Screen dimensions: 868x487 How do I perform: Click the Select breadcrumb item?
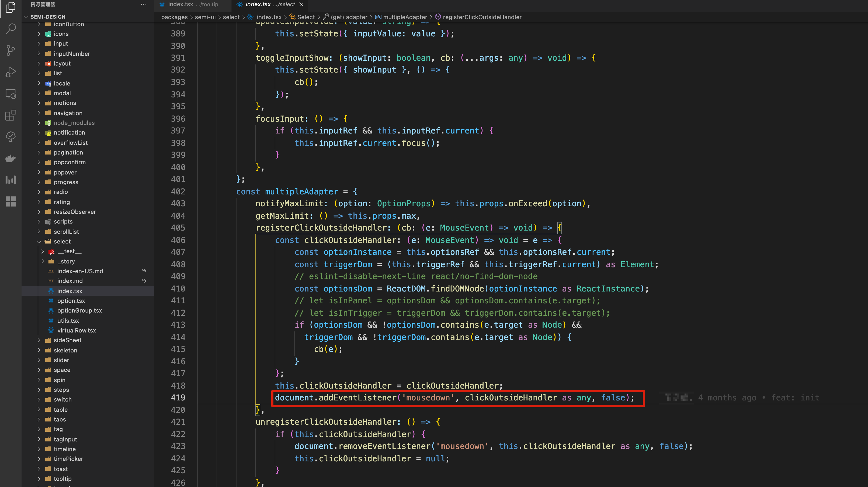pos(306,17)
